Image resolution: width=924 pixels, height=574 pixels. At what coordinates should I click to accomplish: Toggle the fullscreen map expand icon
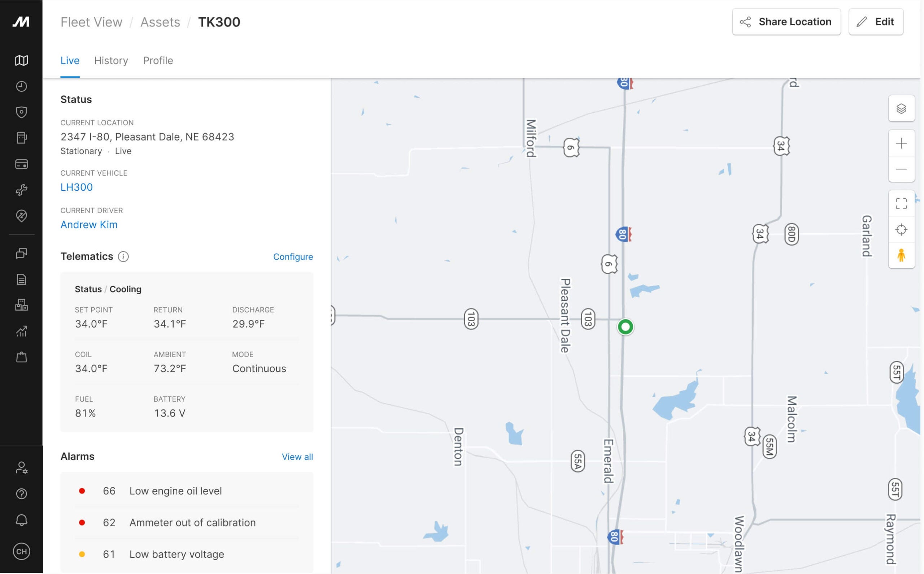click(901, 203)
